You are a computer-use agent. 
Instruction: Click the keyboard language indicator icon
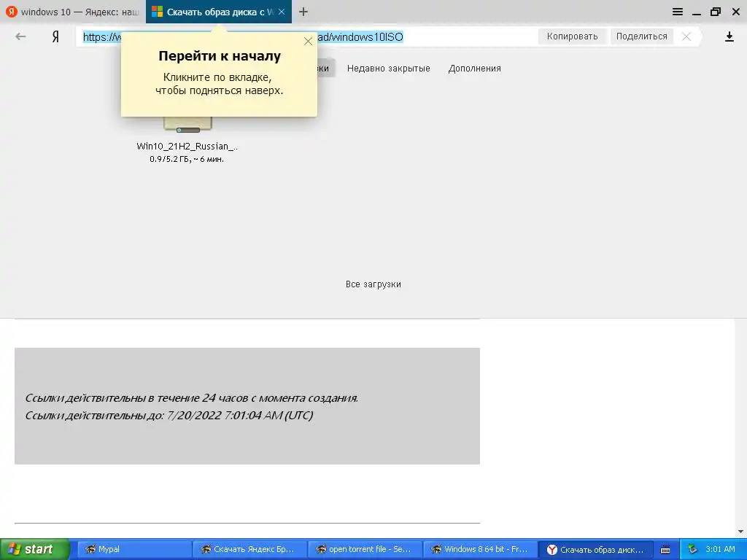[665, 550]
